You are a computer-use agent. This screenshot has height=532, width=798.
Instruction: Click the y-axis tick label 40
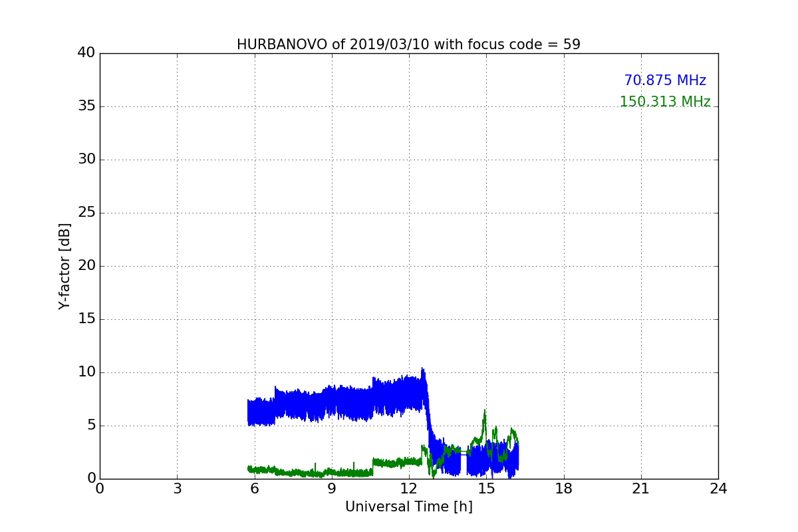tap(86, 53)
